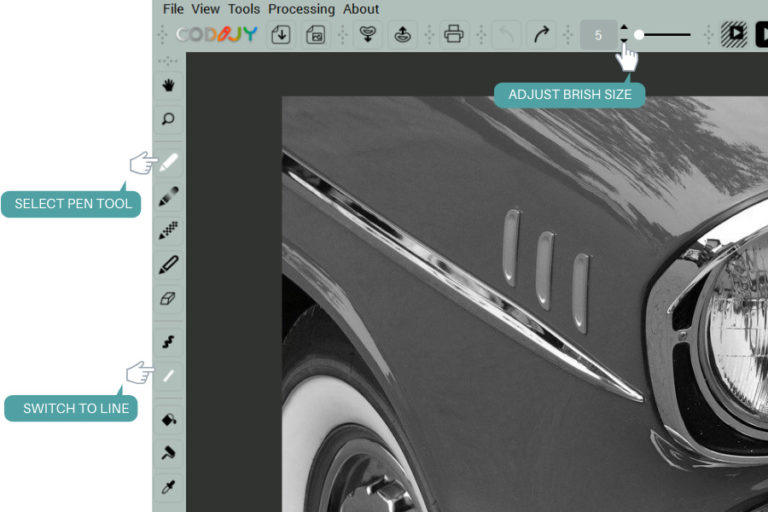The width and height of the screenshot is (768, 512).
Task: Click the brush size value field
Action: pos(598,35)
